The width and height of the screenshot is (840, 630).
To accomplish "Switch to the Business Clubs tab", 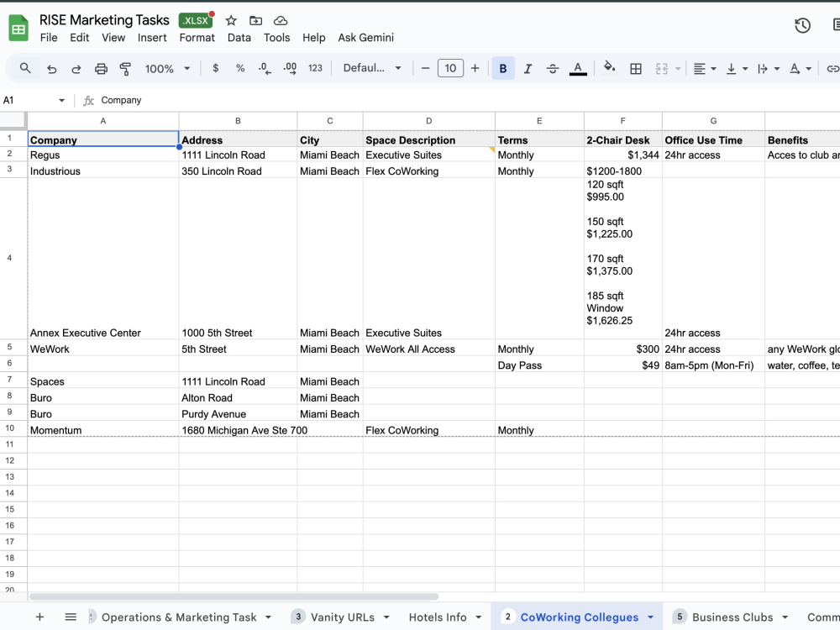I will click(732, 617).
